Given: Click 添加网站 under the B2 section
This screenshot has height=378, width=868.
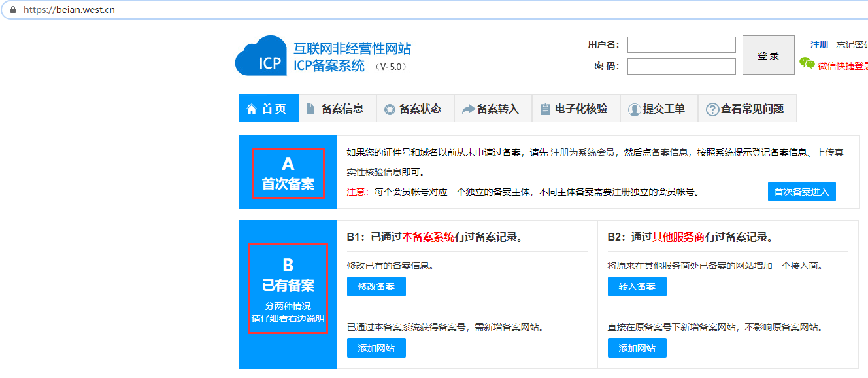Looking at the screenshot, I should [x=637, y=348].
